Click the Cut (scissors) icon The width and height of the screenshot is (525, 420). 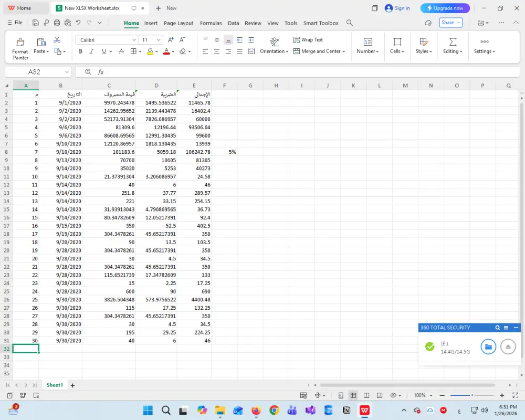point(57,39)
